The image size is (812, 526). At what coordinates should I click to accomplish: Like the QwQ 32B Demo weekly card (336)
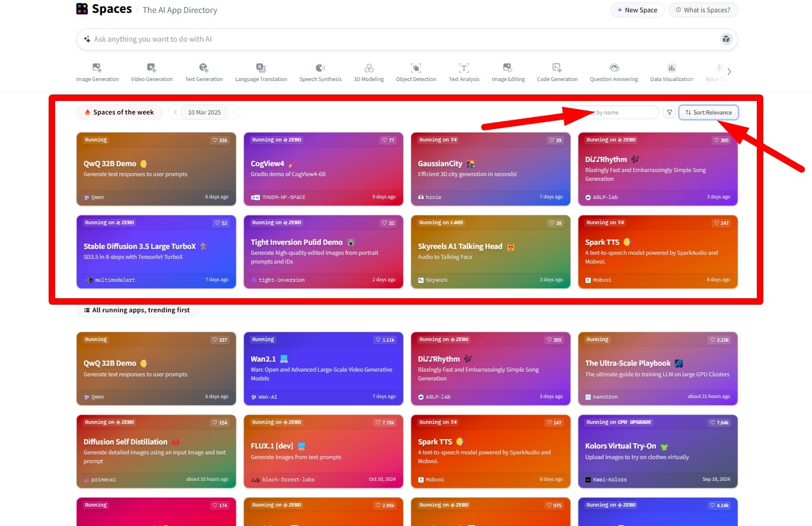click(x=220, y=140)
